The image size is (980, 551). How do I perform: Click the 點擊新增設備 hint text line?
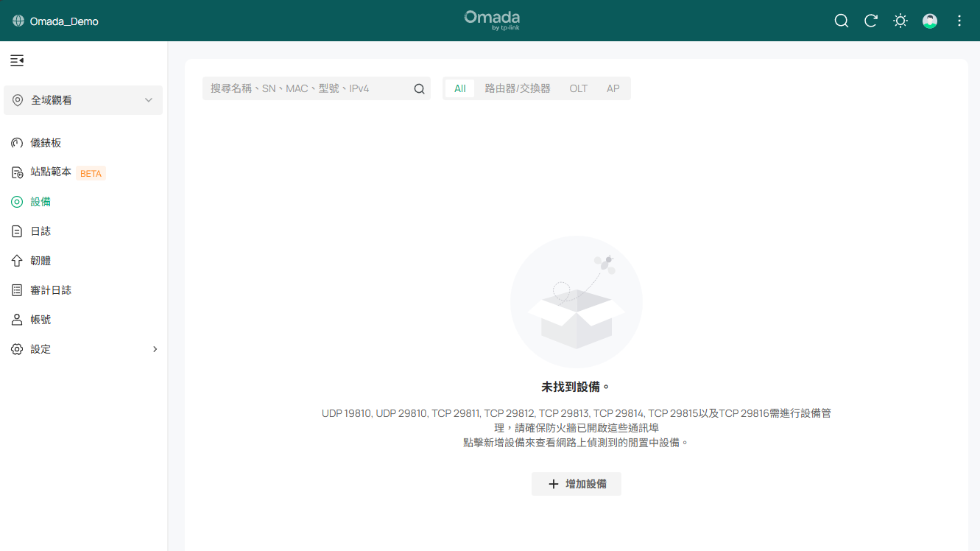tap(577, 443)
